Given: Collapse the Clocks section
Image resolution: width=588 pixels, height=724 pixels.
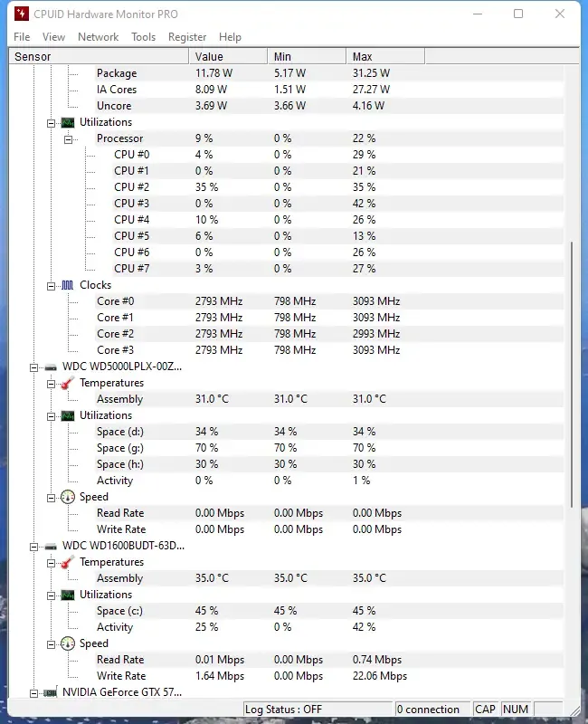Looking at the screenshot, I should (x=50, y=285).
